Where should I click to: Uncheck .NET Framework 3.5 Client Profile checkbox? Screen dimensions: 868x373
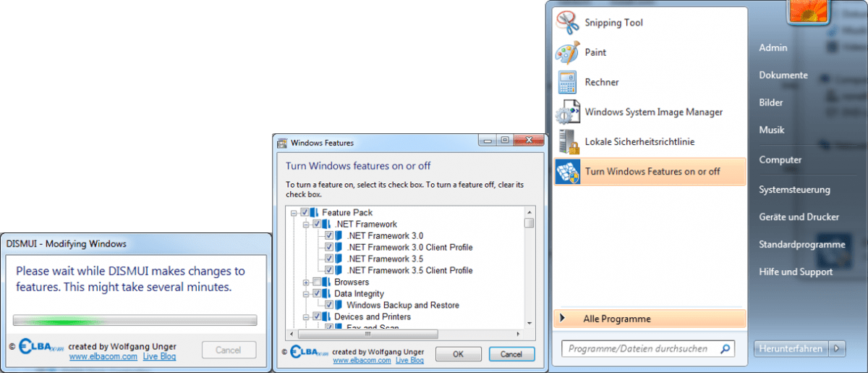(329, 270)
